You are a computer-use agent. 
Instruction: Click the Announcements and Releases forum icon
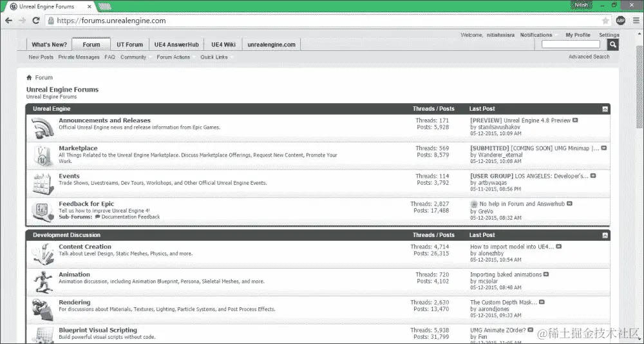43,128
